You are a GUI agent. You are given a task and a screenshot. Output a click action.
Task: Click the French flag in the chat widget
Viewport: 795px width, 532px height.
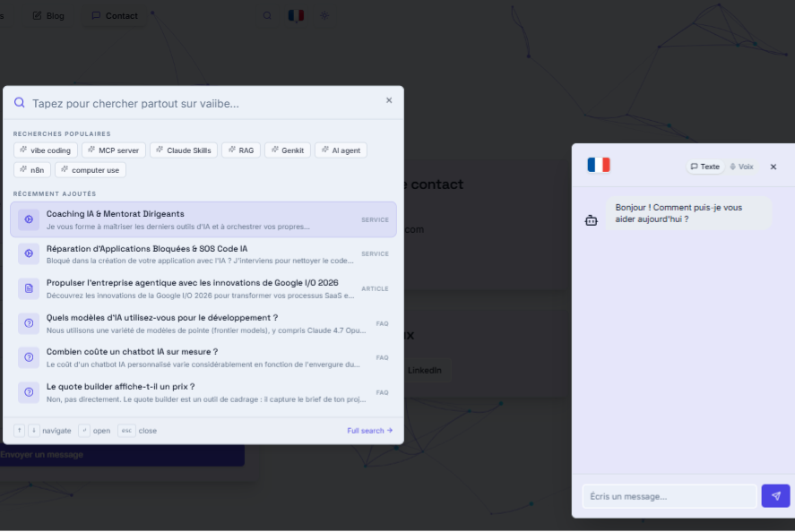coord(599,165)
